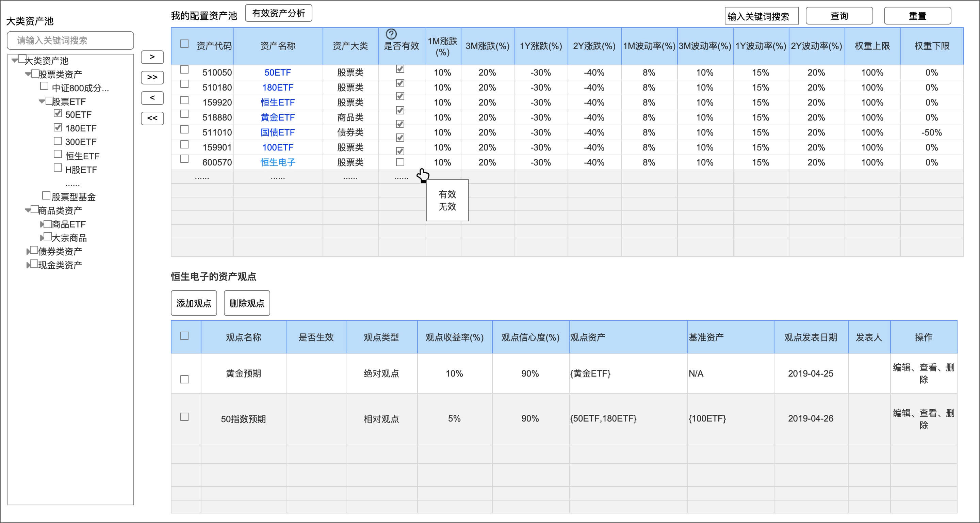Click the 请输入关键词搜索 input field
The image size is (980, 523).
[x=70, y=40]
